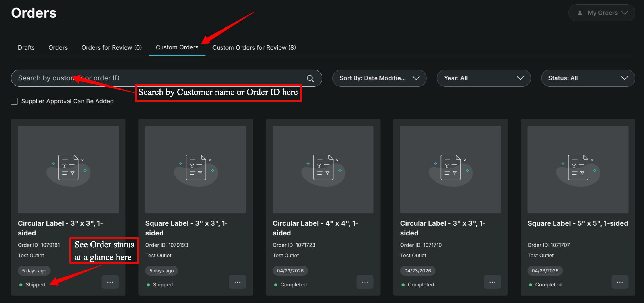This screenshot has height=303, width=644.
Task: Open Square Label 5" x 5" order title
Action: point(578,223)
